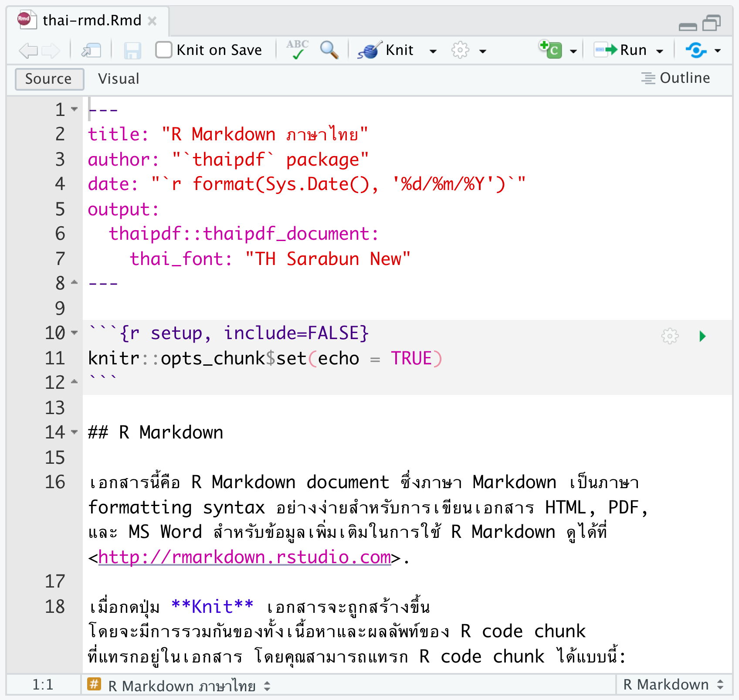Open setup chunk options gear icon
The height and width of the screenshot is (700, 739).
tap(670, 336)
